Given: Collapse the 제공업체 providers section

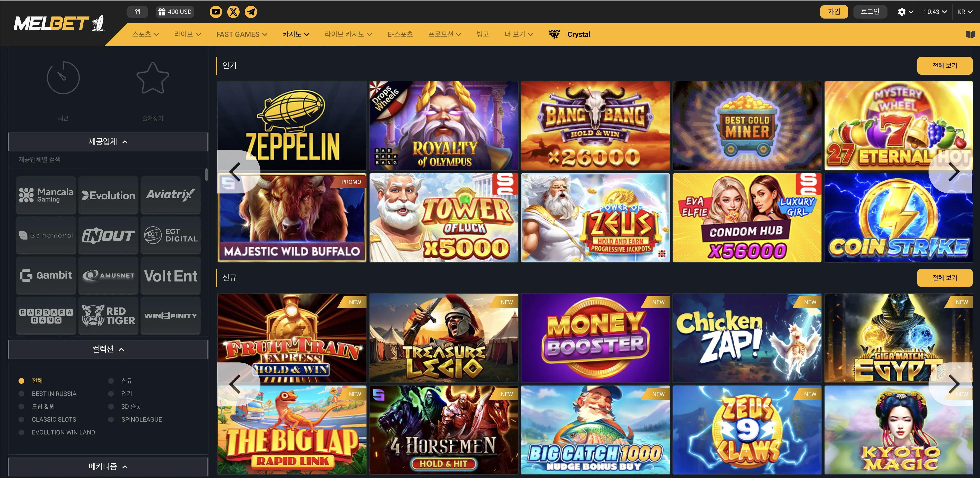Looking at the screenshot, I should coord(108,142).
